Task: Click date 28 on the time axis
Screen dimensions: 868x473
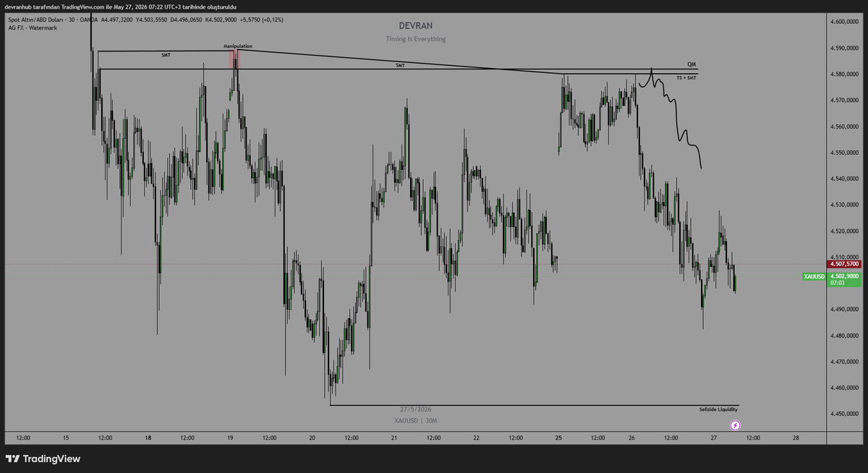Action: point(796,438)
